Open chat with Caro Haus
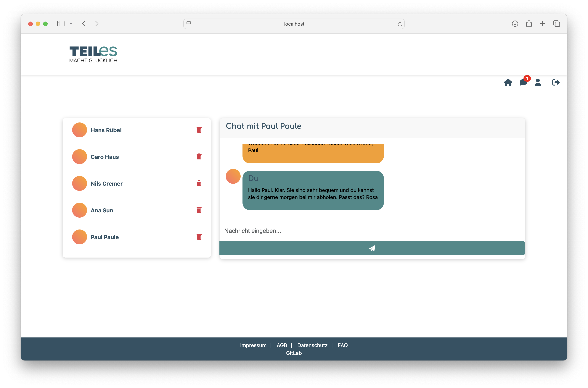Screen dimensions: 588x388 [105, 157]
